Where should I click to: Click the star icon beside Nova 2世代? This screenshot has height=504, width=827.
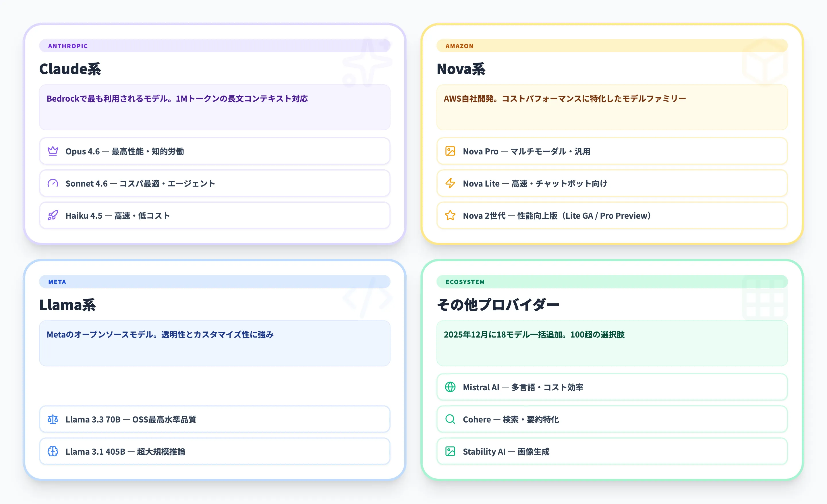pos(450,216)
